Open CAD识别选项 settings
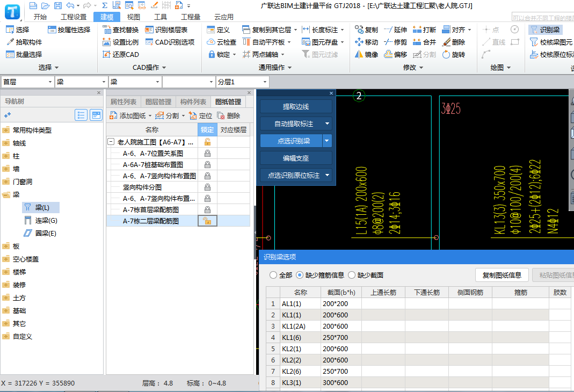Viewport: 574px width, 392px height. tap(170, 42)
